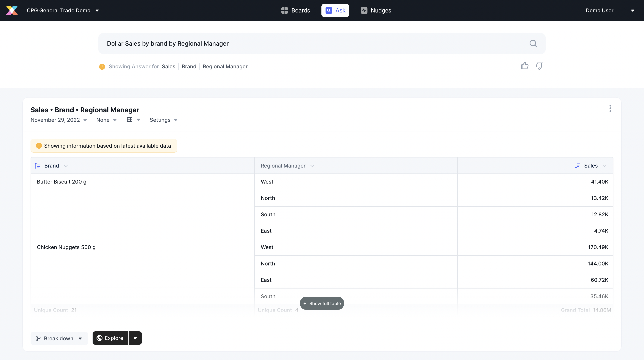Open the Break down dropdown
Image resolution: width=644 pixels, height=360 pixels.
point(59,338)
